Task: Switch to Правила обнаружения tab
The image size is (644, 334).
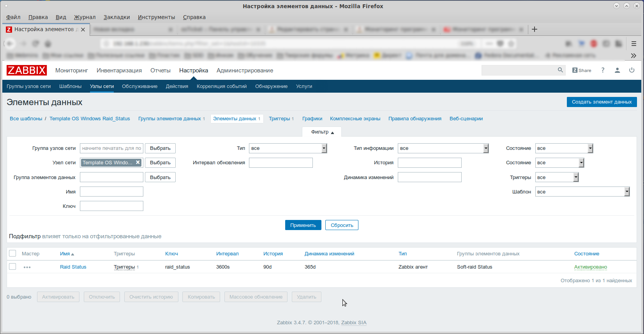Action: click(415, 119)
